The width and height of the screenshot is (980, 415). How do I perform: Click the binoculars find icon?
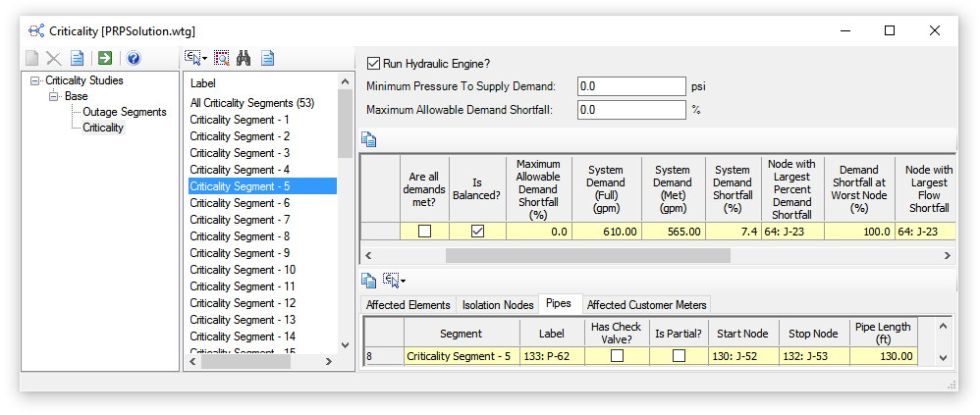[x=244, y=59]
